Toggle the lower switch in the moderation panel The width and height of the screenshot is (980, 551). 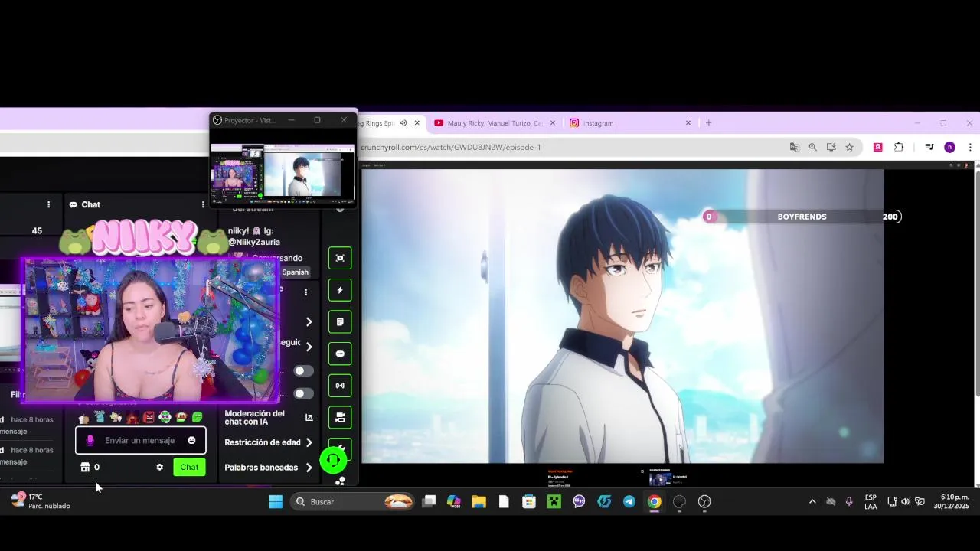tap(304, 394)
